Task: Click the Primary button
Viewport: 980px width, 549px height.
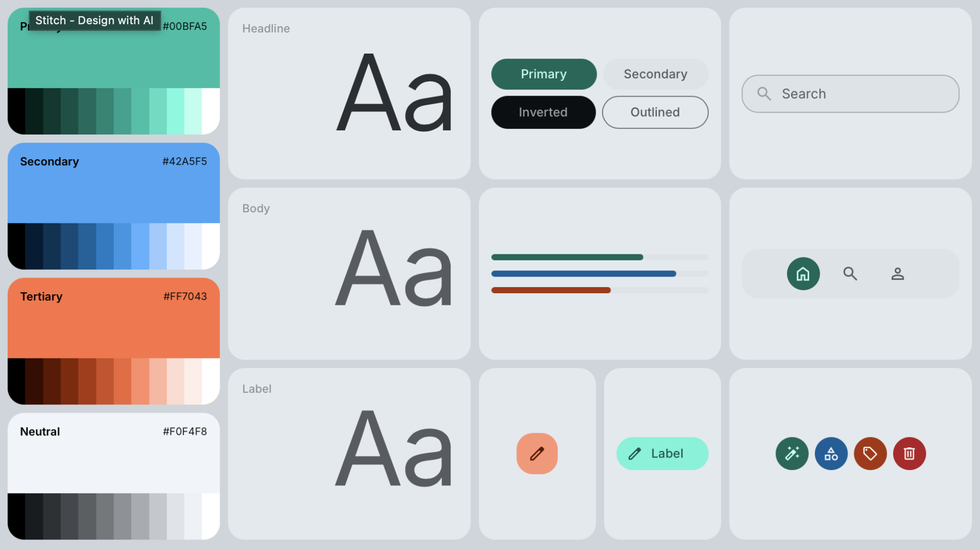Action: [544, 74]
